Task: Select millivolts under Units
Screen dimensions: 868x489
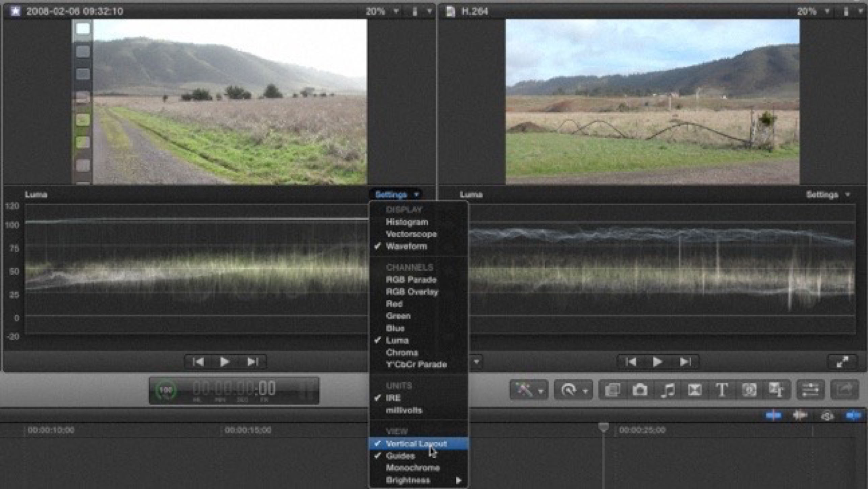Action: pyautogui.click(x=404, y=410)
